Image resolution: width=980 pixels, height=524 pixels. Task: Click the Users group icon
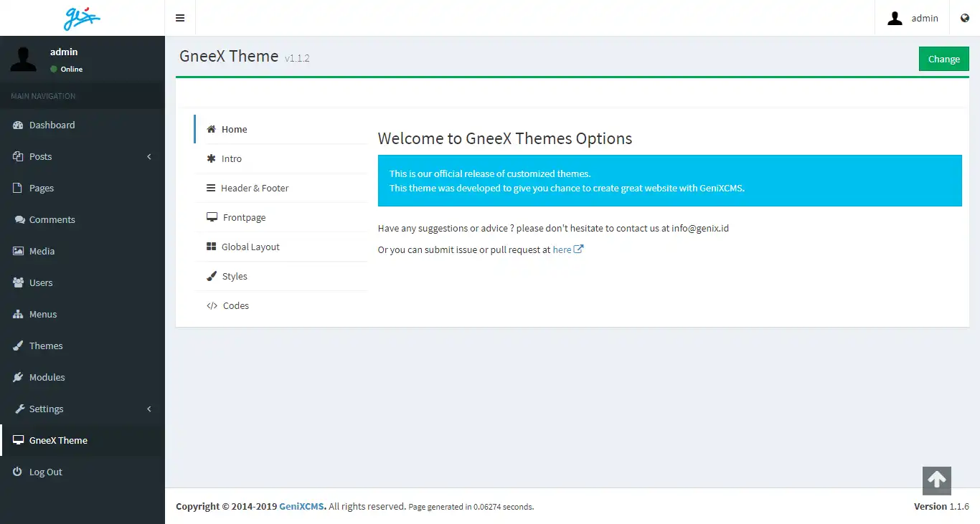coord(19,282)
